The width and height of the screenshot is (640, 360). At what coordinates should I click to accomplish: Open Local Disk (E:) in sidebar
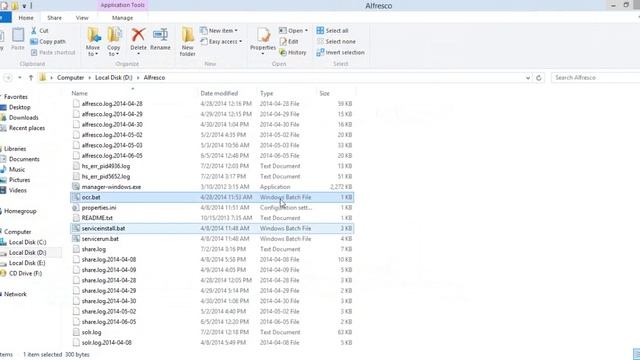pos(27,263)
